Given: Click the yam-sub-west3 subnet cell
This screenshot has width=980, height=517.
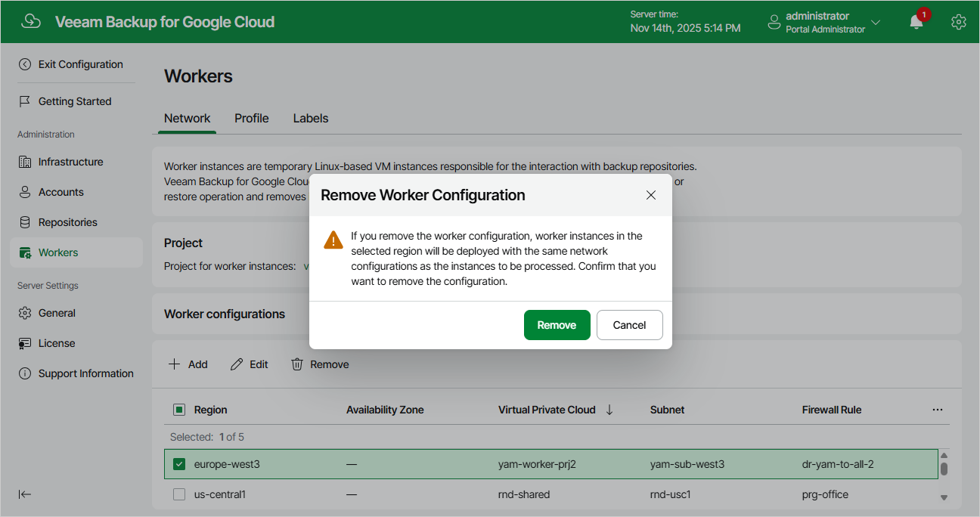Looking at the screenshot, I should coord(687,464).
